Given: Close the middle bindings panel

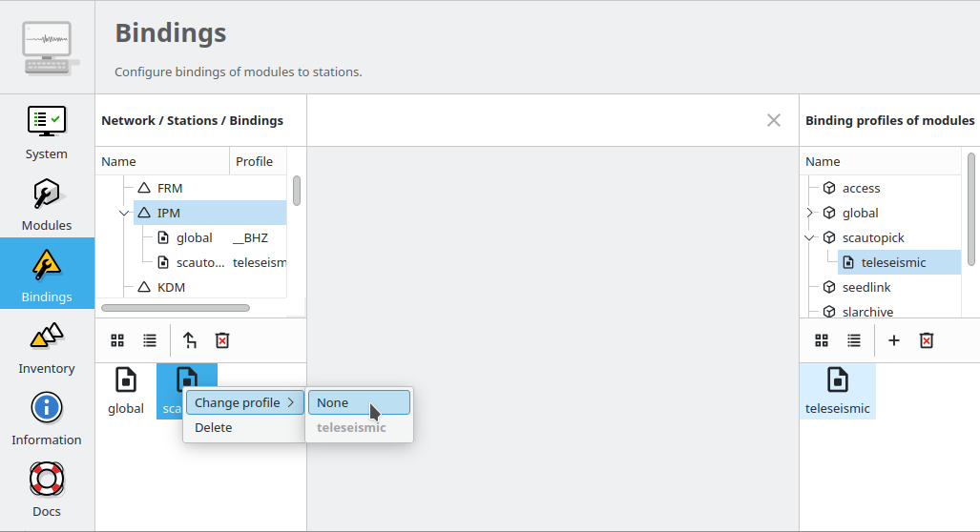Looking at the screenshot, I should [x=774, y=120].
